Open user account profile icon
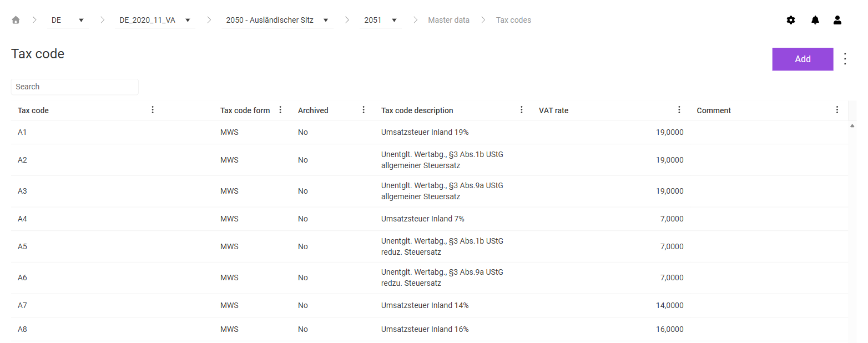 [837, 20]
